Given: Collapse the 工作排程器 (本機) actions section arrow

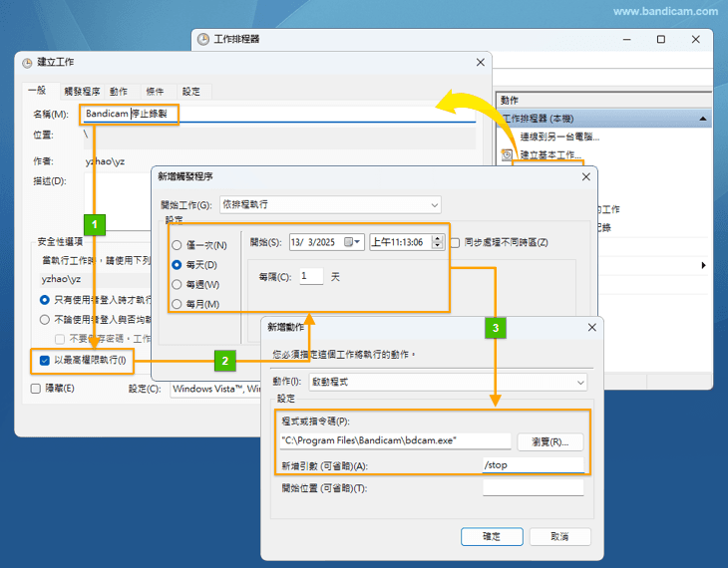Looking at the screenshot, I should pos(703,119).
